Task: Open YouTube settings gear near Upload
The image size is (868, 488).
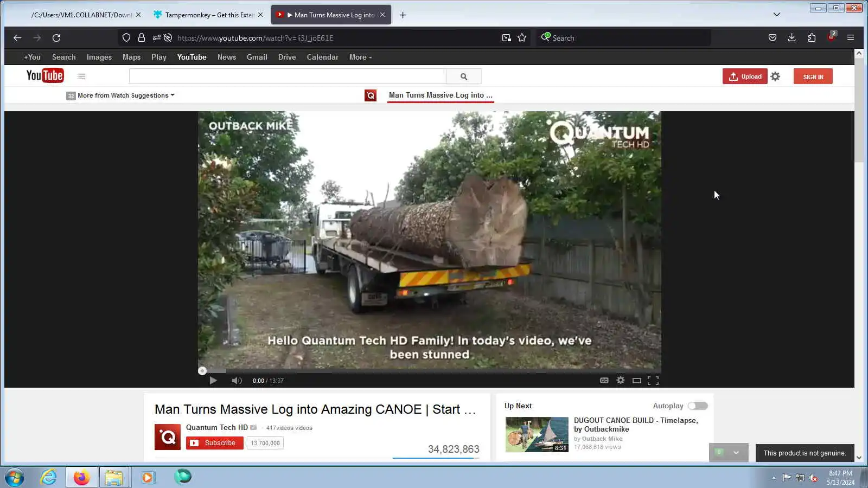Action: 775,76
